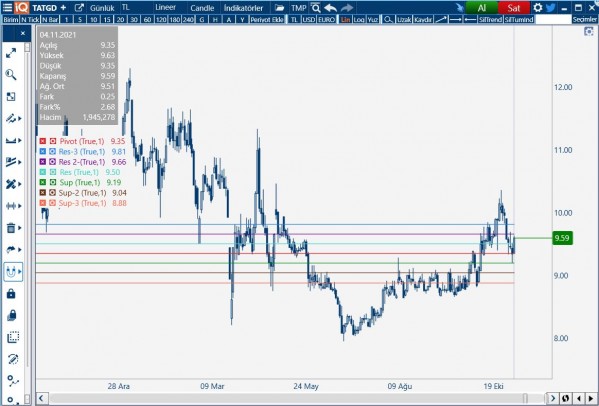Open the folder icon in top toolbar

coord(280,8)
